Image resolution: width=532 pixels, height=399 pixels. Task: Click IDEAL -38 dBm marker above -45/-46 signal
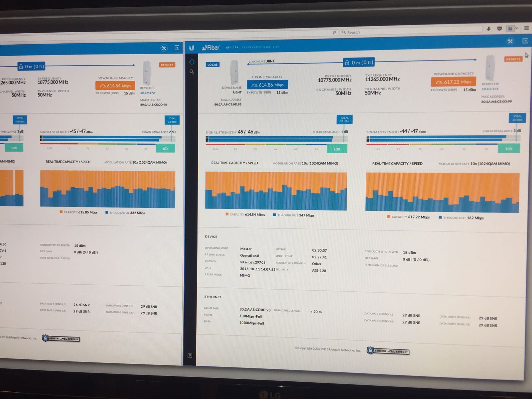click(x=345, y=119)
